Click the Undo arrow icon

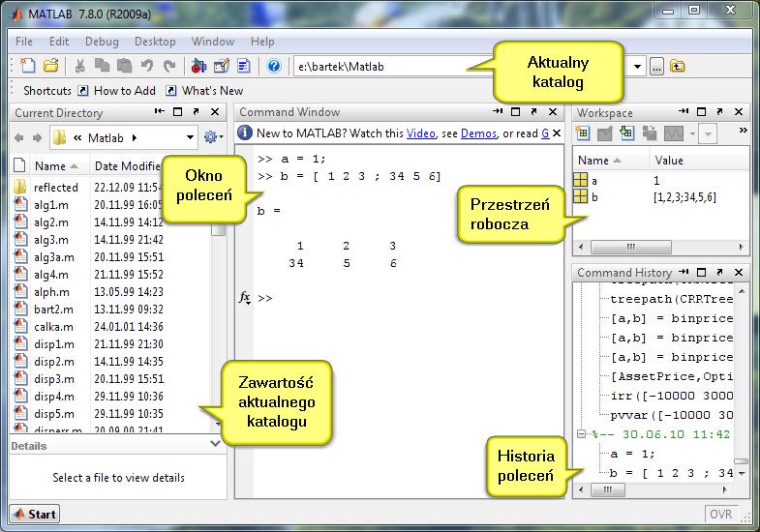pos(147,66)
